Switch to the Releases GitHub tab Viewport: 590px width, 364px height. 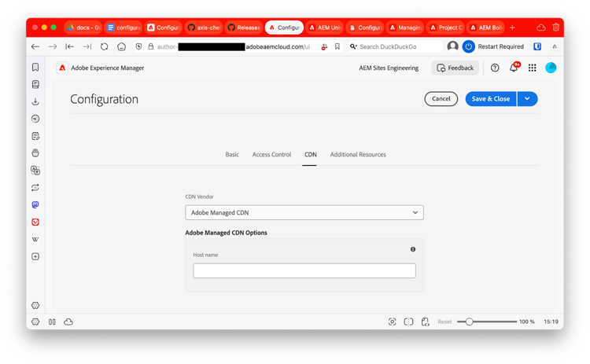[244, 28]
